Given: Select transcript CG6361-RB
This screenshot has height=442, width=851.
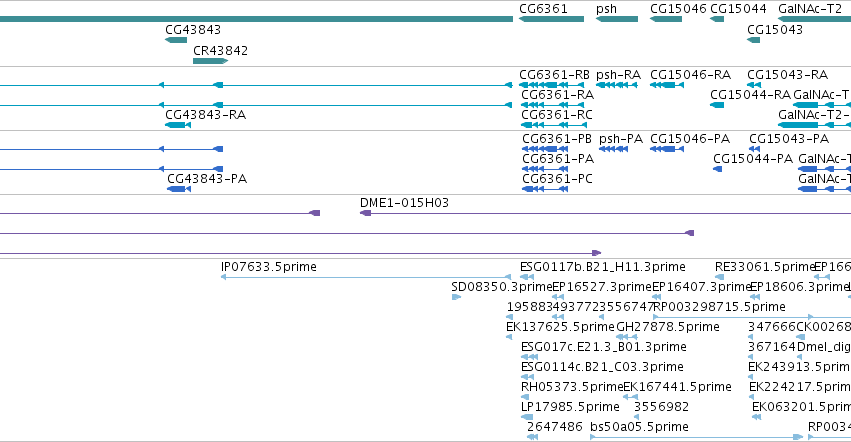Looking at the screenshot, I should [x=554, y=75].
